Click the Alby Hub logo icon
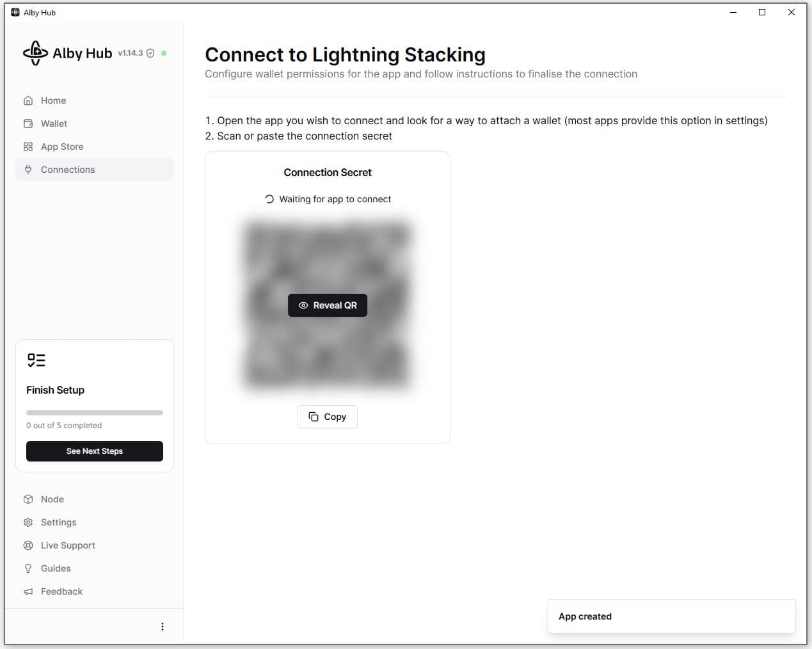 [x=35, y=53]
